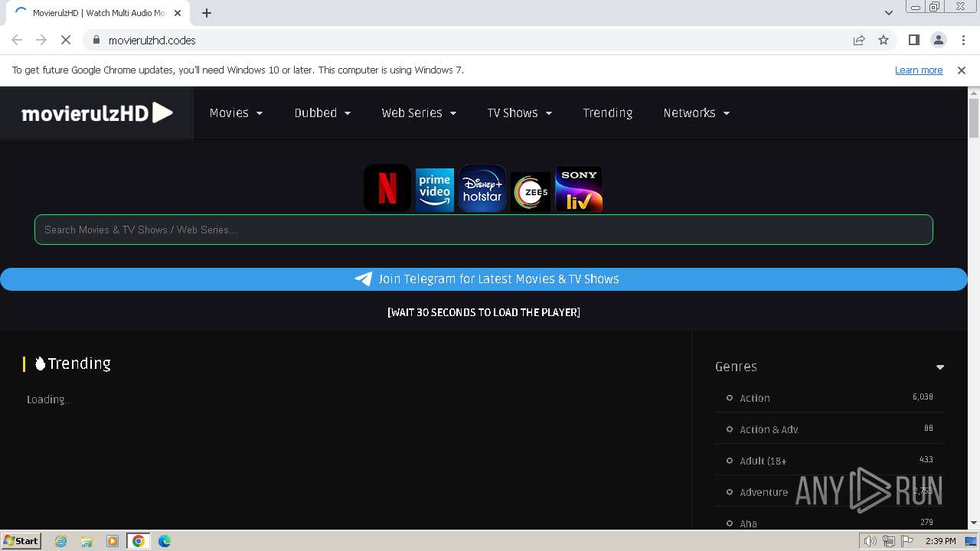Collapse the Genres list arrow
Viewport: 980px width, 551px height.
click(939, 367)
